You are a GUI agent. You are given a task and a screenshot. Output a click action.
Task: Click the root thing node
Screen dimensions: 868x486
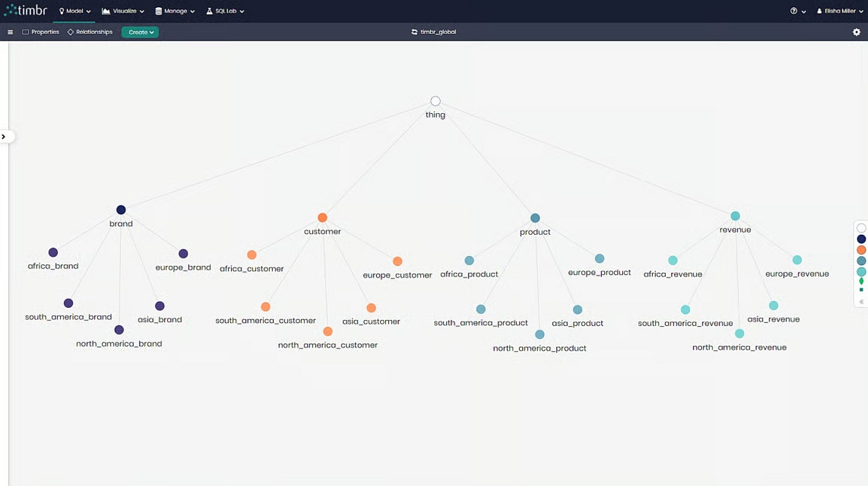435,102
